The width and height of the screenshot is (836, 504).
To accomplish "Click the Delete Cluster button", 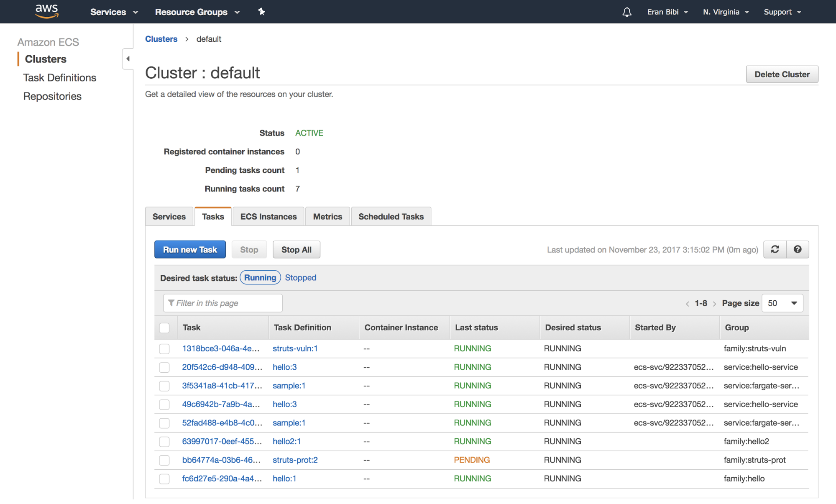I will tap(782, 74).
